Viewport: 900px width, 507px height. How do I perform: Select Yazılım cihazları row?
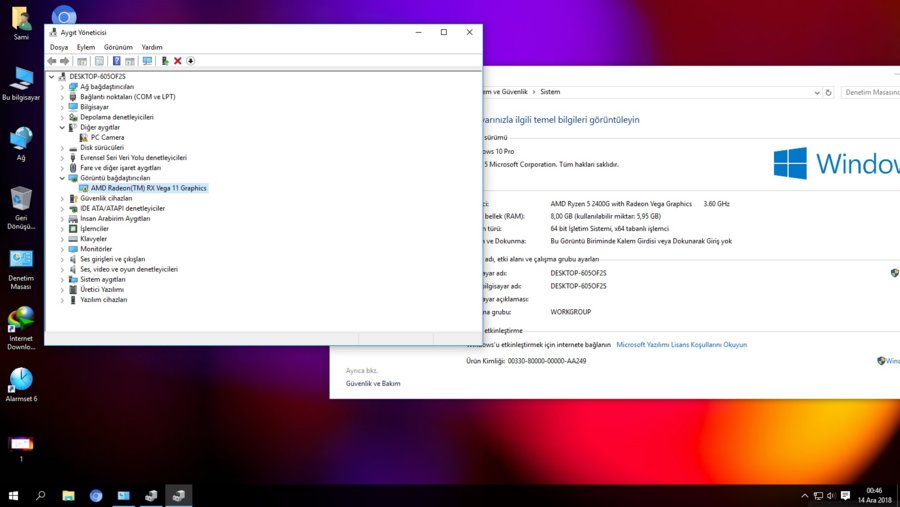pos(104,300)
